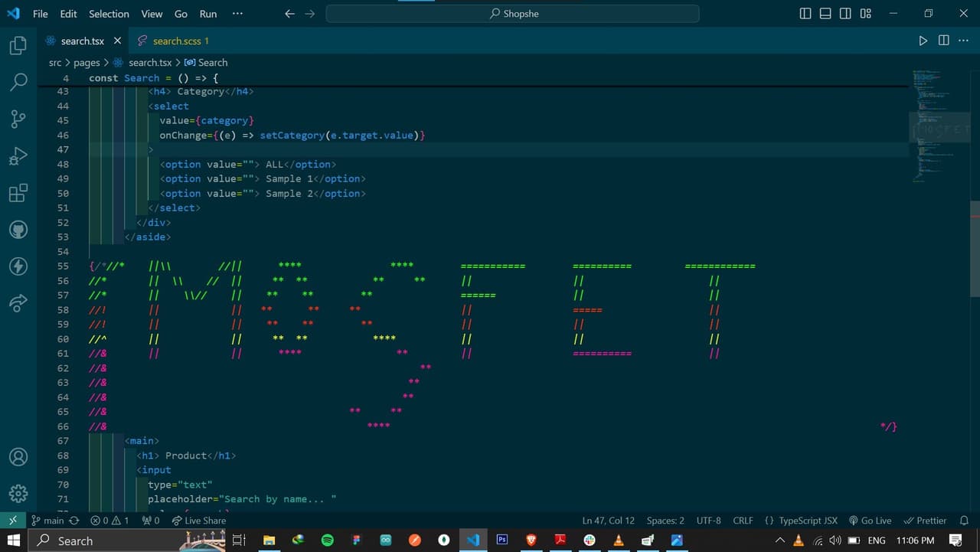Image resolution: width=980 pixels, height=552 pixels.
Task: Open the Source Control view
Action: 18,119
